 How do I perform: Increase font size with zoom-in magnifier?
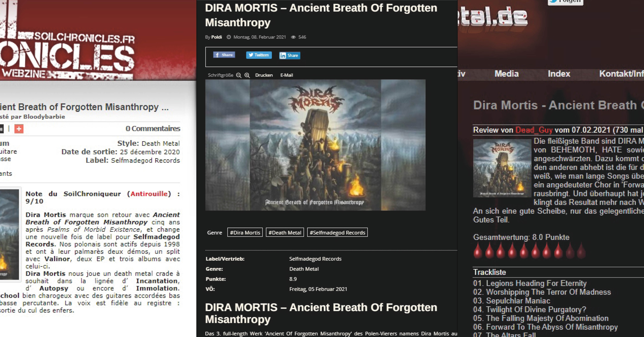pyautogui.click(x=247, y=75)
